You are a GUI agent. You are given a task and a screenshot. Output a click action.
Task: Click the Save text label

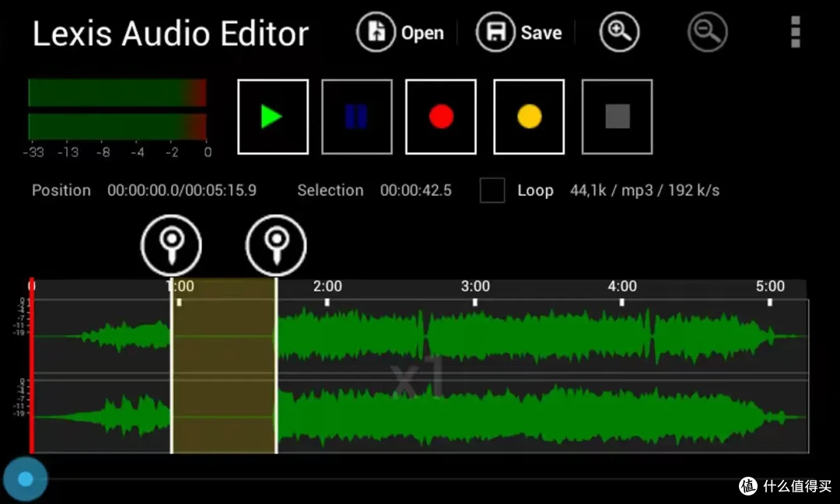click(x=541, y=33)
